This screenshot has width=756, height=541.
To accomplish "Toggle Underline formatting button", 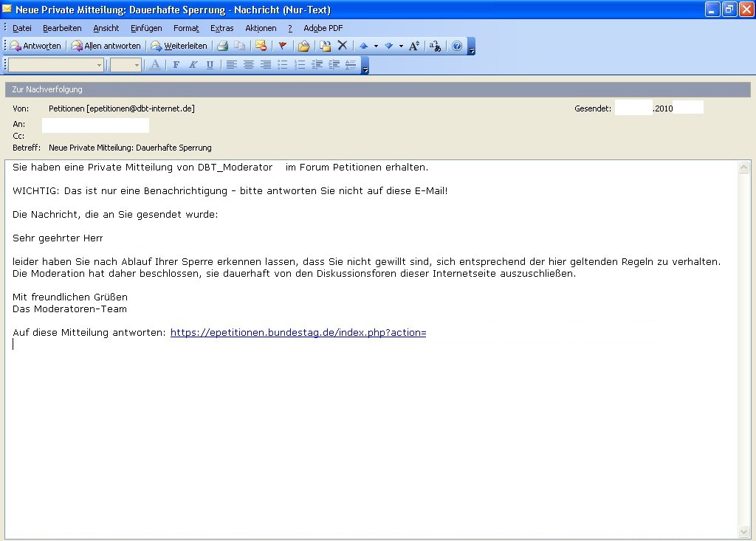I will 210,65.
